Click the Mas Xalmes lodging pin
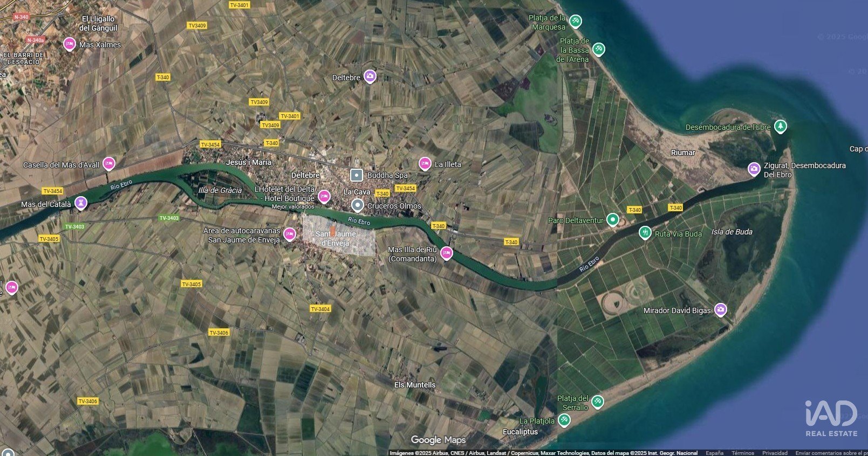Image resolution: width=868 pixels, height=456 pixels. pyautogui.click(x=69, y=44)
